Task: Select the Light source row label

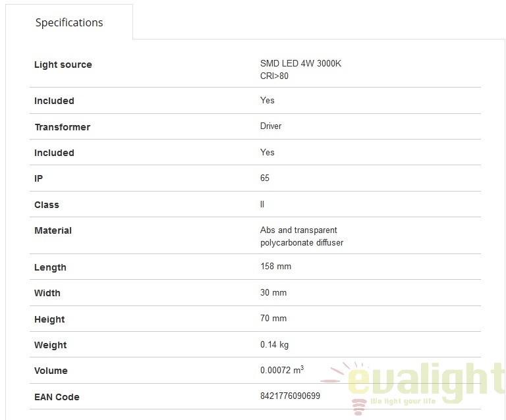Action: pos(63,65)
